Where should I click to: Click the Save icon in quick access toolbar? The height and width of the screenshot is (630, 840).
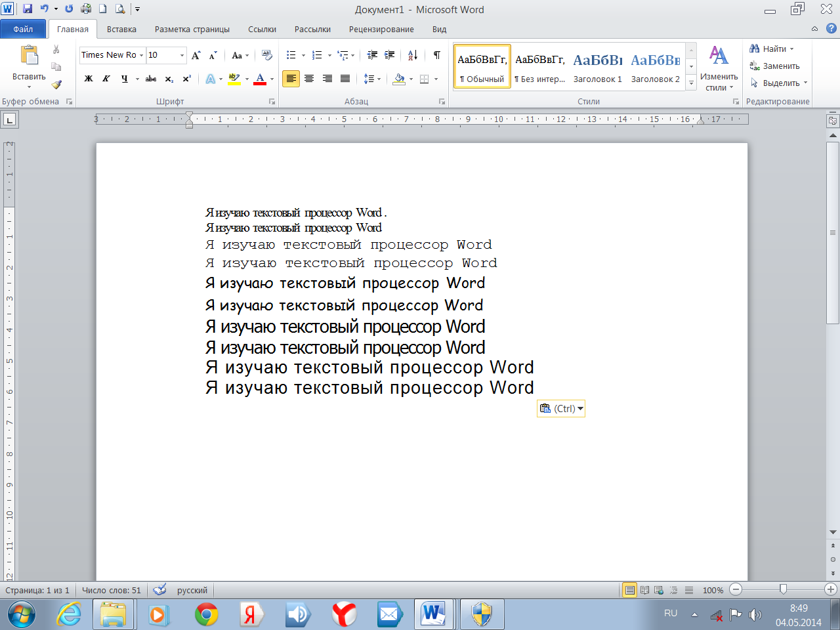pyautogui.click(x=28, y=9)
